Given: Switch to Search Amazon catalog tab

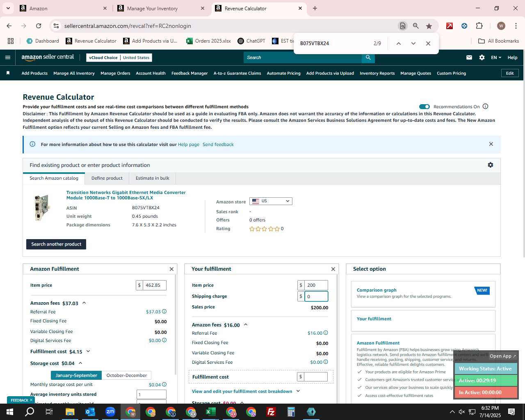Looking at the screenshot, I should pos(54,178).
